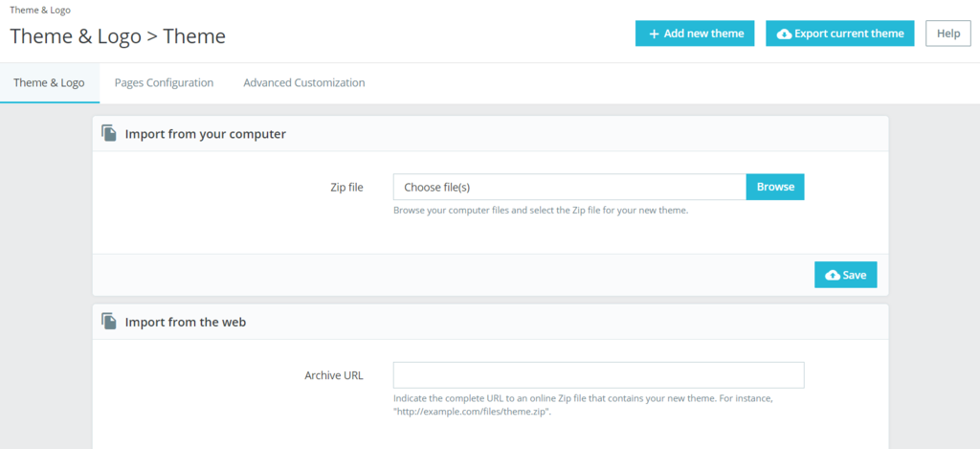Click the Save button's text label

pyautogui.click(x=855, y=275)
